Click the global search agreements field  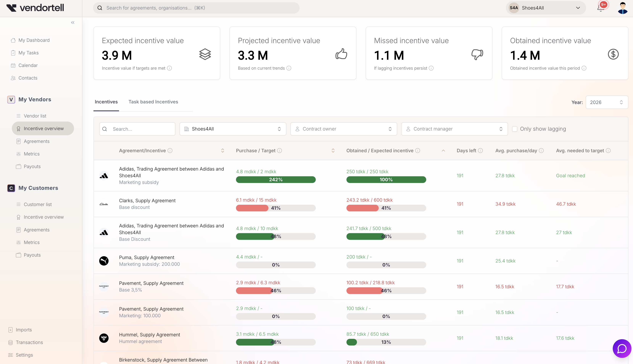[196, 8]
